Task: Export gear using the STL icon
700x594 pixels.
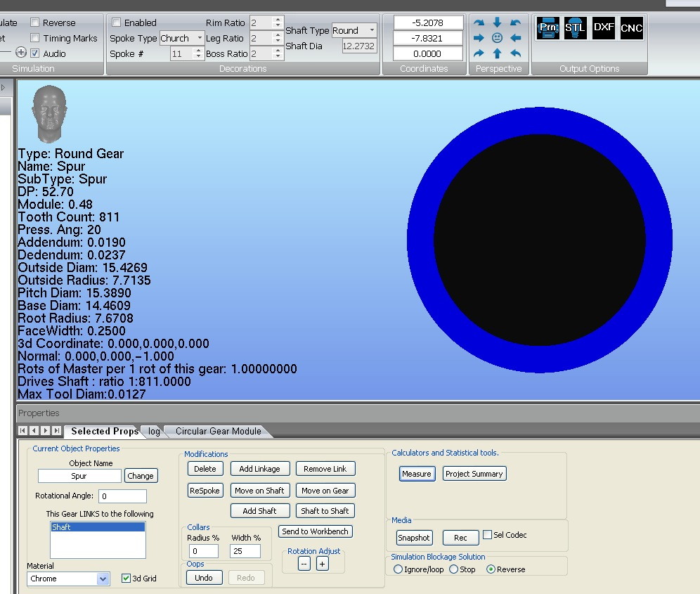Action: tap(576, 28)
